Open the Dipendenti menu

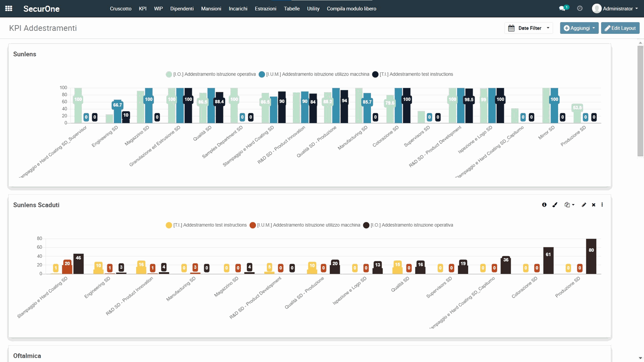pyautogui.click(x=182, y=9)
